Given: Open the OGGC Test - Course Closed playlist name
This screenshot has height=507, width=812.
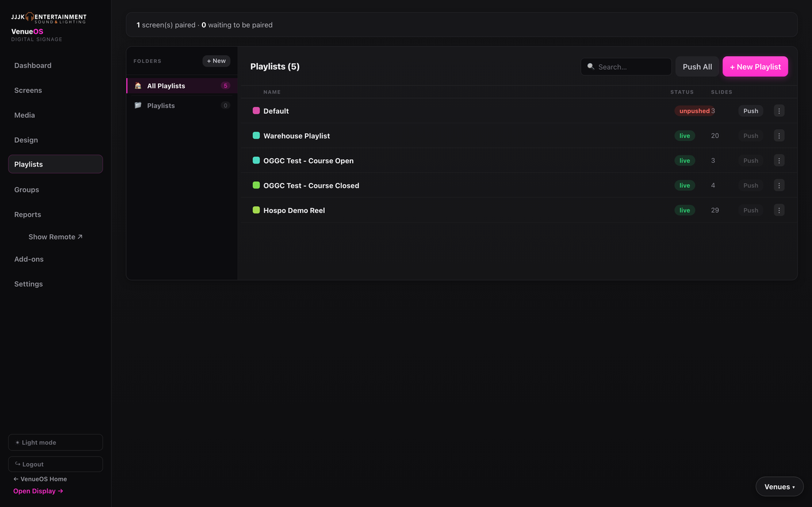Looking at the screenshot, I should (x=311, y=185).
